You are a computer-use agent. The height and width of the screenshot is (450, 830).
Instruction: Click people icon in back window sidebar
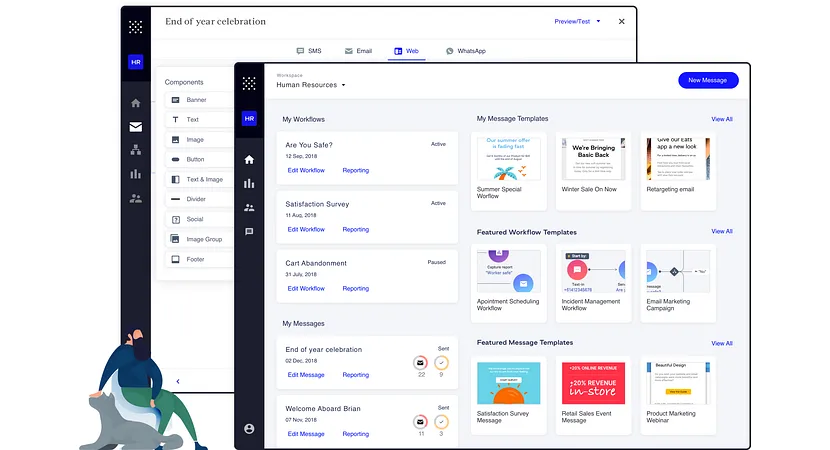[136, 199]
